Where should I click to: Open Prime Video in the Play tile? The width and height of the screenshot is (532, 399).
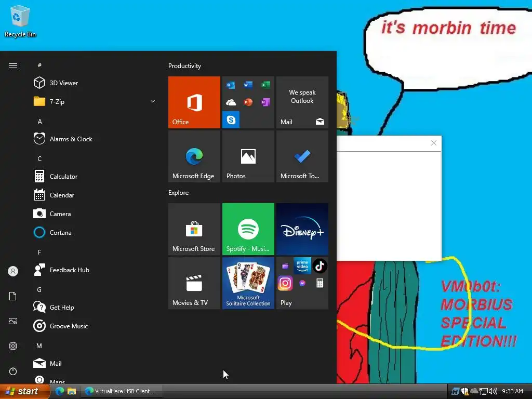[302, 266]
